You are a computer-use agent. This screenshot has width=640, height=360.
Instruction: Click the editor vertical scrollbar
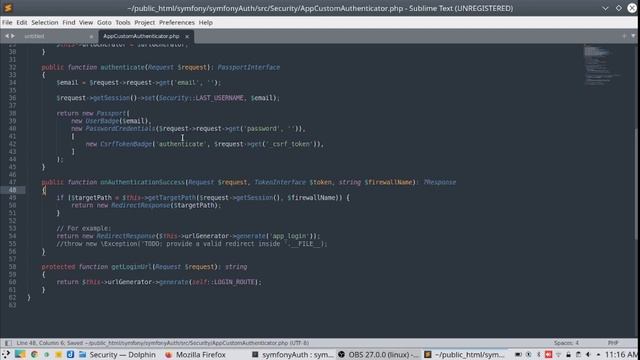(x=636, y=184)
